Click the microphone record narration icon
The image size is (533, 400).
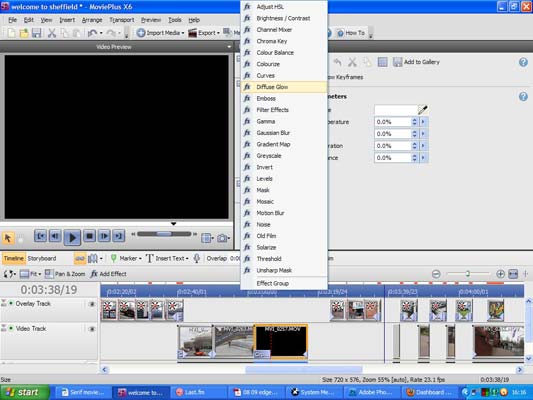click(x=196, y=259)
